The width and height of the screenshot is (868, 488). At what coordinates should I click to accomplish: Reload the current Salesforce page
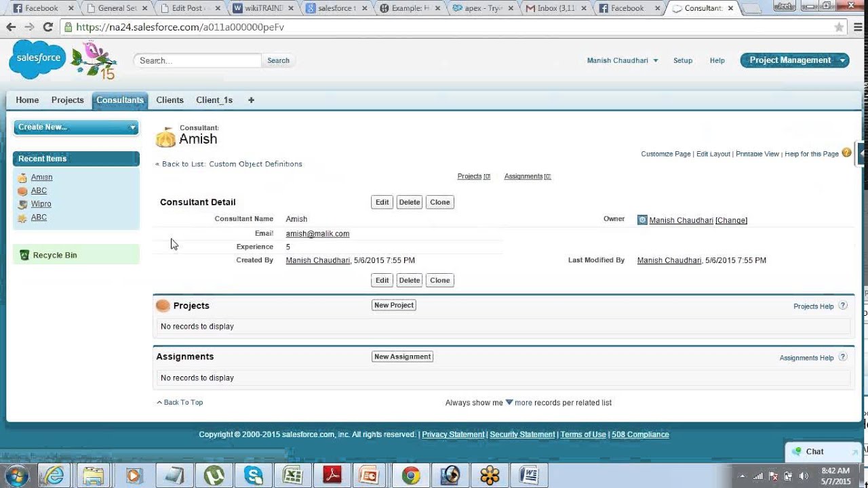point(47,27)
